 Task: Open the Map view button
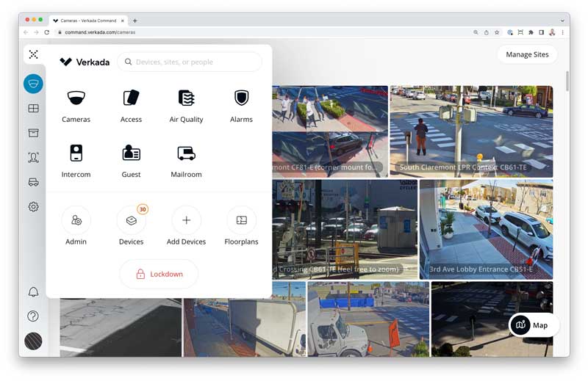point(534,325)
